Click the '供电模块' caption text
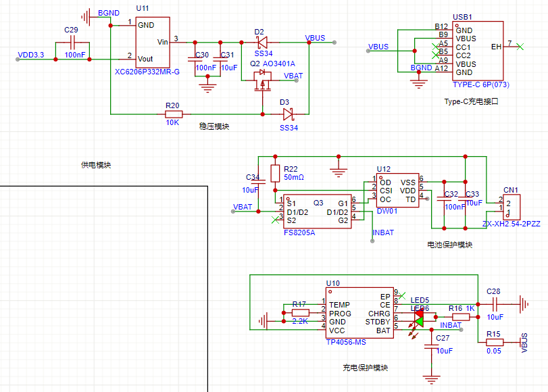548x392 pixels. pyautogui.click(x=96, y=165)
